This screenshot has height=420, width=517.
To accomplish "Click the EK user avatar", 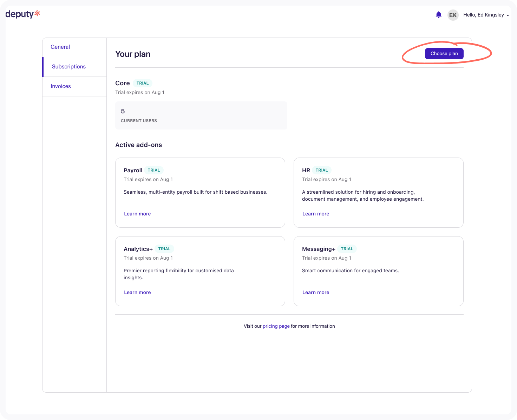I will (x=453, y=15).
